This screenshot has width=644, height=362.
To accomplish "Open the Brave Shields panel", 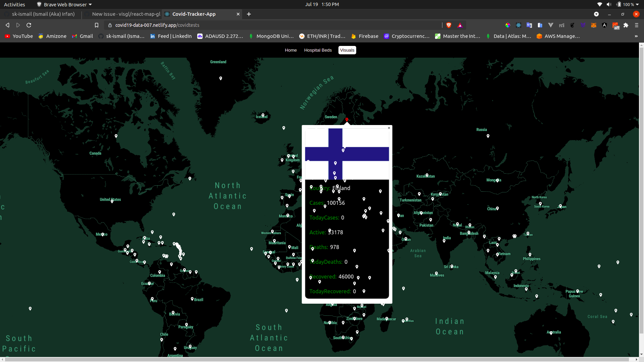I will pyautogui.click(x=449, y=25).
